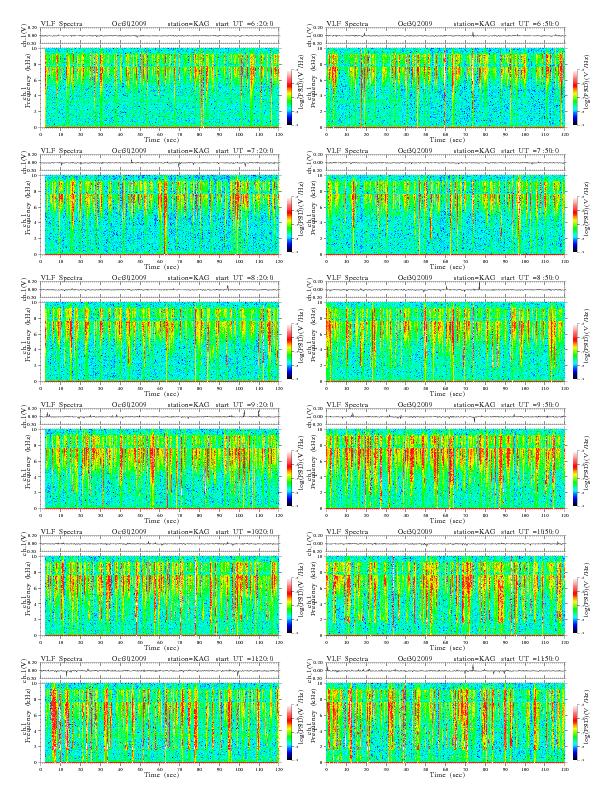Click the 10:20:0 UT spectrogram
Viewport: 612px width, 792px height.
(160, 596)
